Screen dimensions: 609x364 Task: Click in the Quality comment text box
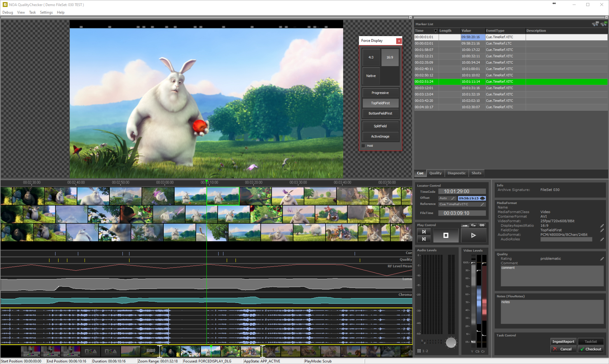552,276
